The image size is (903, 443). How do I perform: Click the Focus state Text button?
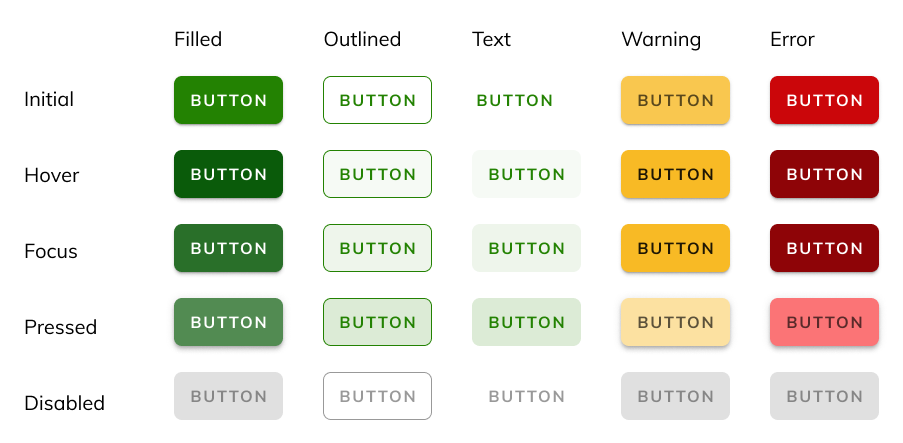(526, 248)
